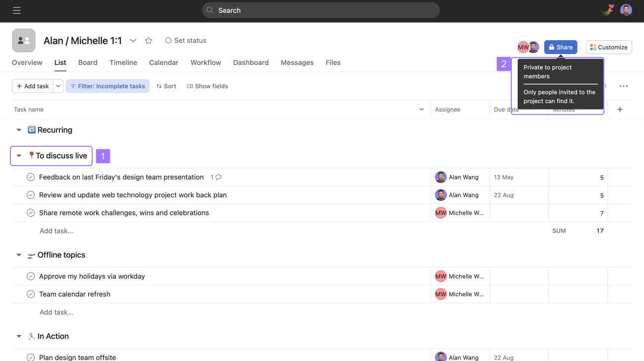Open project more options via ellipsis icon
Screen dimensions: 644x361
pos(623,86)
